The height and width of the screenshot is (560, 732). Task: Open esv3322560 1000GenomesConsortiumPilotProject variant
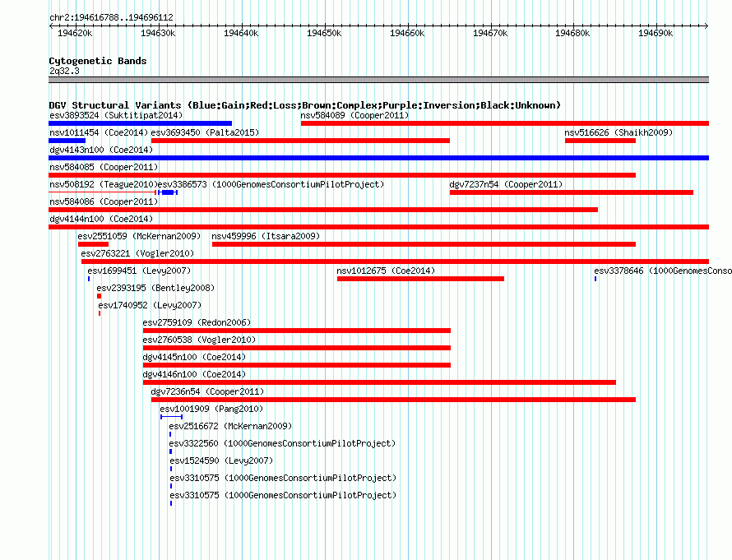pyautogui.click(x=282, y=443)
